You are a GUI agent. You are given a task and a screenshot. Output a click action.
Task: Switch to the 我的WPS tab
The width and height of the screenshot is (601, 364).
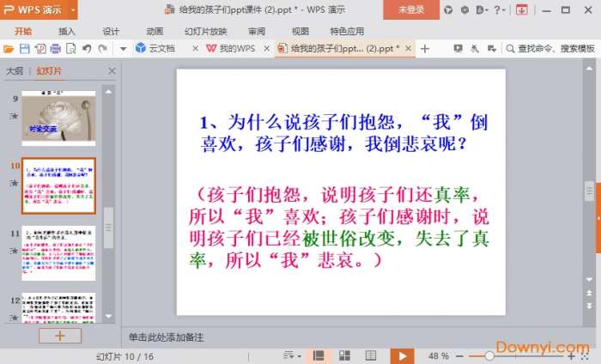(x=231, y=48)
